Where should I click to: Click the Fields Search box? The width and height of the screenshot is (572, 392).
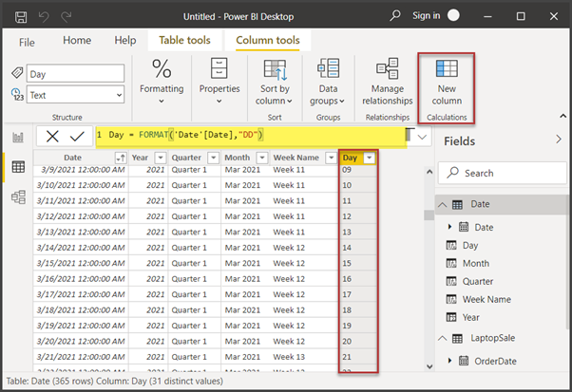point(503,173)
